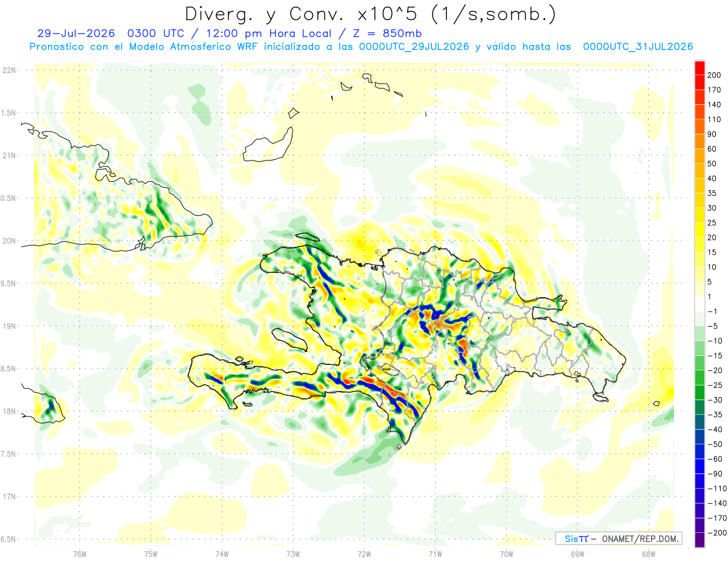Click the '-90' colorbar value

[x=715, y=474]
